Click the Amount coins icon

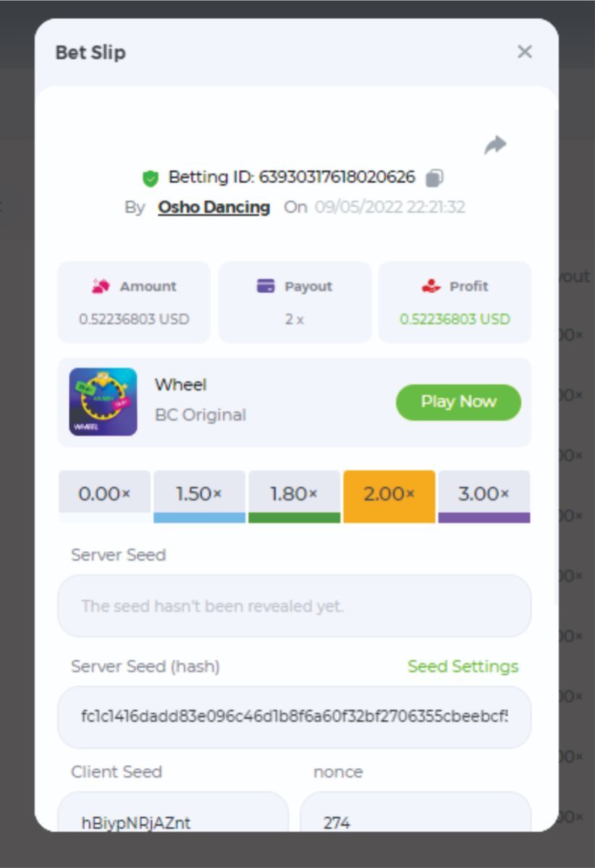[101, 286]
